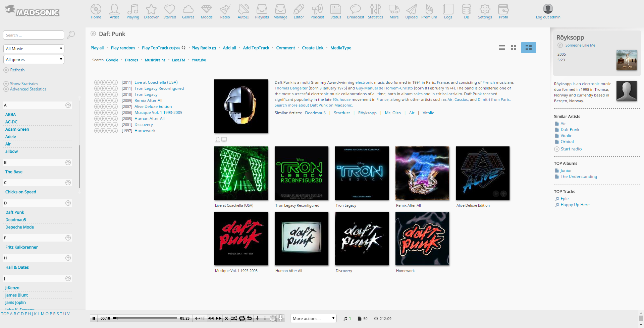The height and width of the screenshot is (328, 644).
Task: Toggle shuffle in the player bar
Action: (x=234, y=319)
